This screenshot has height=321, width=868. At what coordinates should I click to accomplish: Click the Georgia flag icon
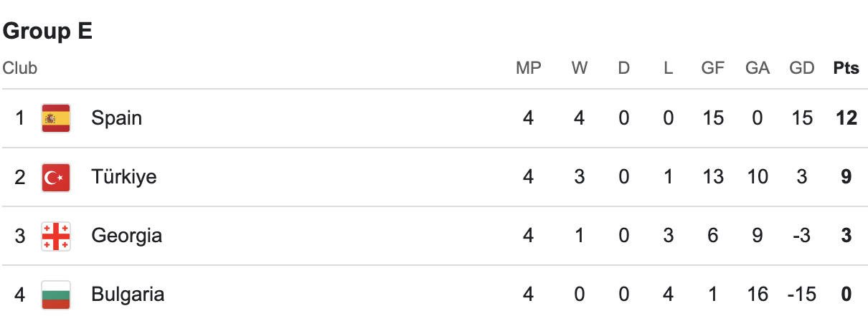[56, 236]
